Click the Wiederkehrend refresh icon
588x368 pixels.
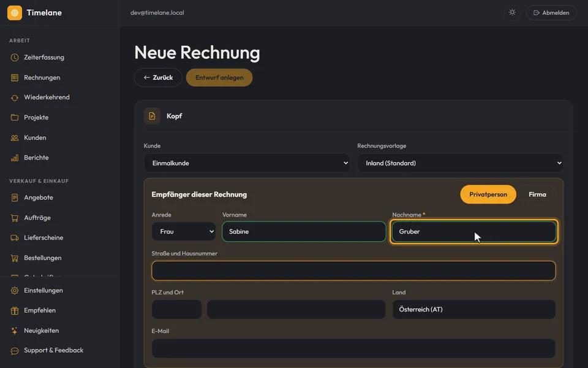click(15, 98)
